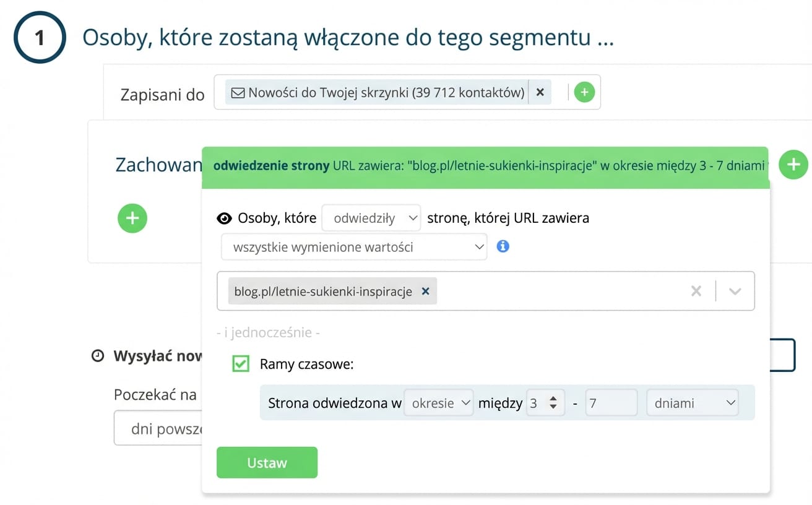Image resolution: width=812 pixels, height=505 pixels.
Task: Open the "odwiedziły" dropdown
Action: pos(371,218)
